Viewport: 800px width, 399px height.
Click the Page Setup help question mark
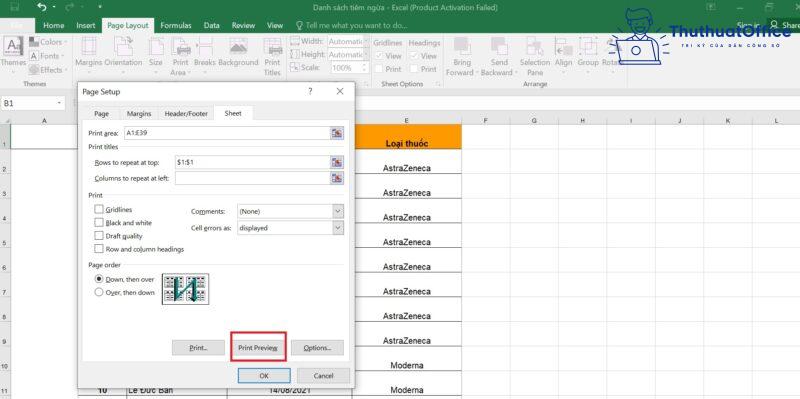[x=310, y=91]
